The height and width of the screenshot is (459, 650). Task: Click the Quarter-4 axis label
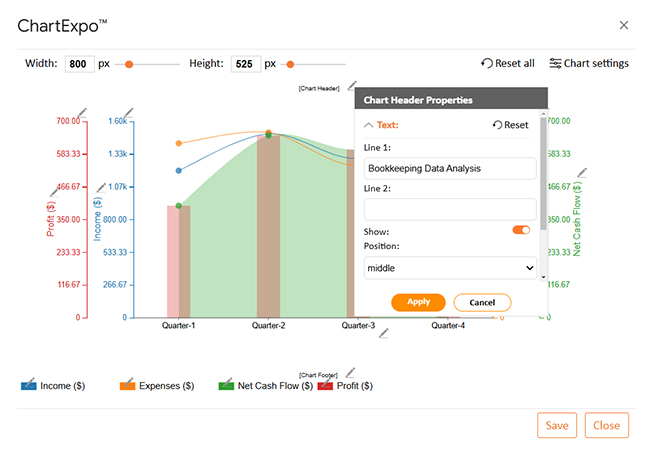(x=448, y=325)
